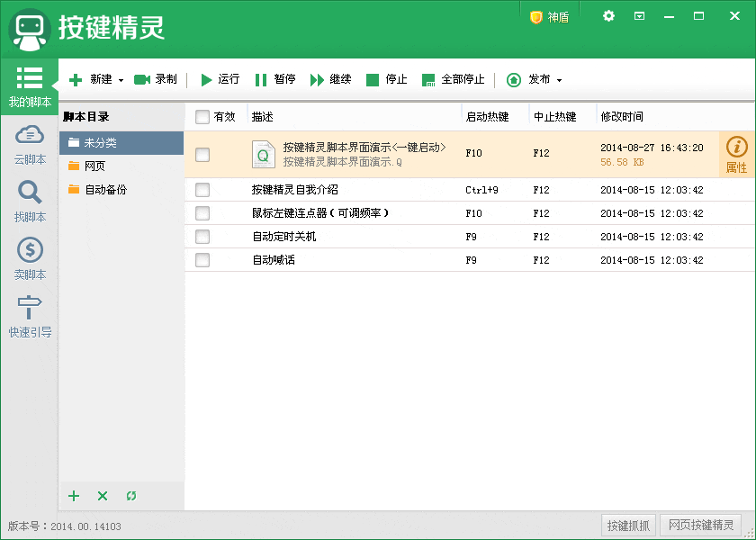The image size is (756, 540).
Task: Open 云脚本 in the left sidebar
Action: tap(30, 144)
